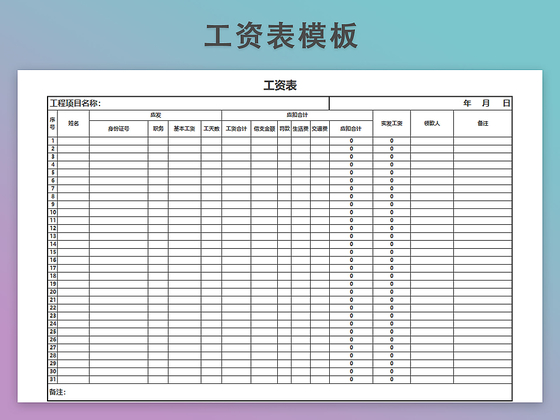This screenshot has width=560, height=420.
Task: Select the 借支金额 column header
Action: (264, 129)
